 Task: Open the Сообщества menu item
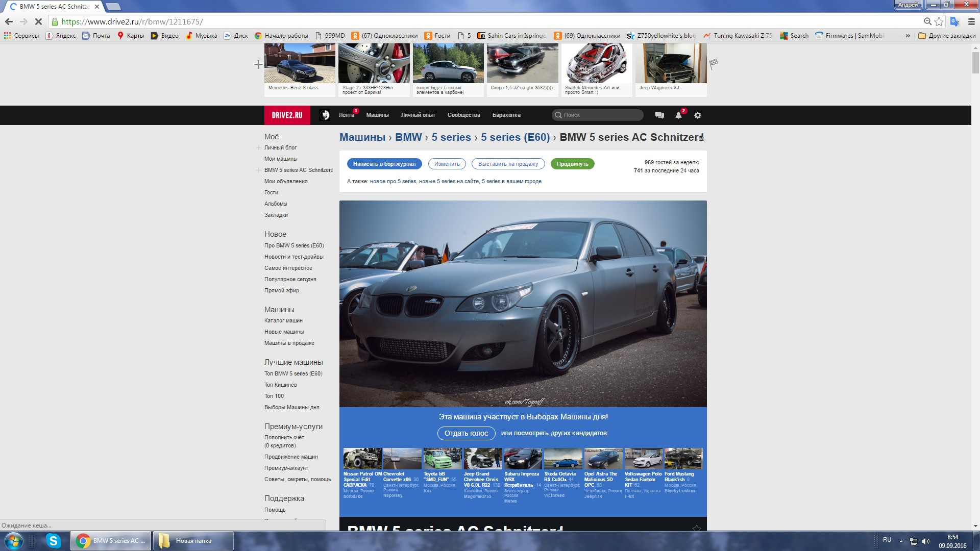point(463,115)
